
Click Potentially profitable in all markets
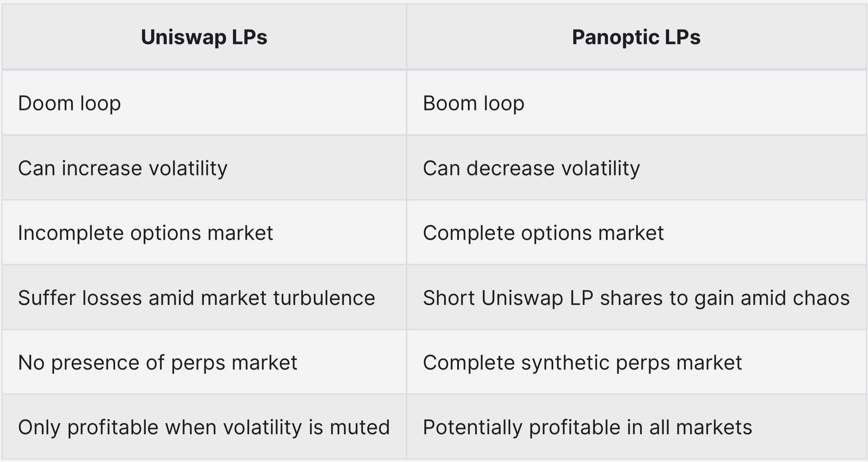tap(588, 427)
